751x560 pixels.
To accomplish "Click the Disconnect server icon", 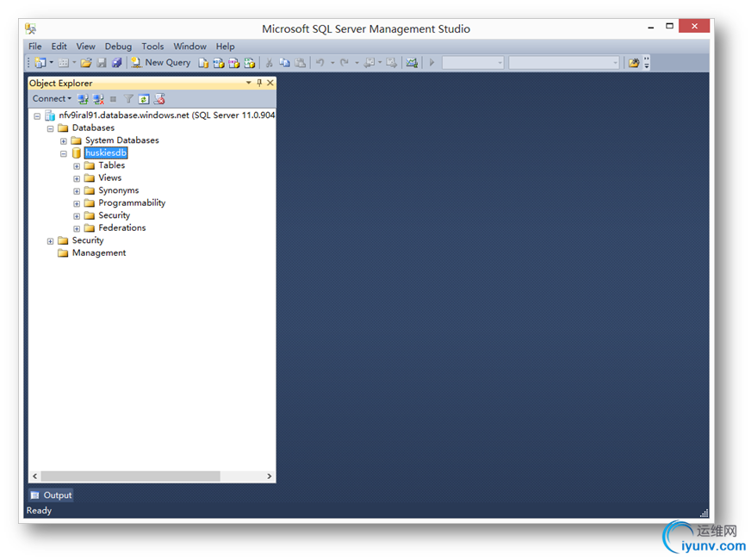I will (x=98, y=99).
